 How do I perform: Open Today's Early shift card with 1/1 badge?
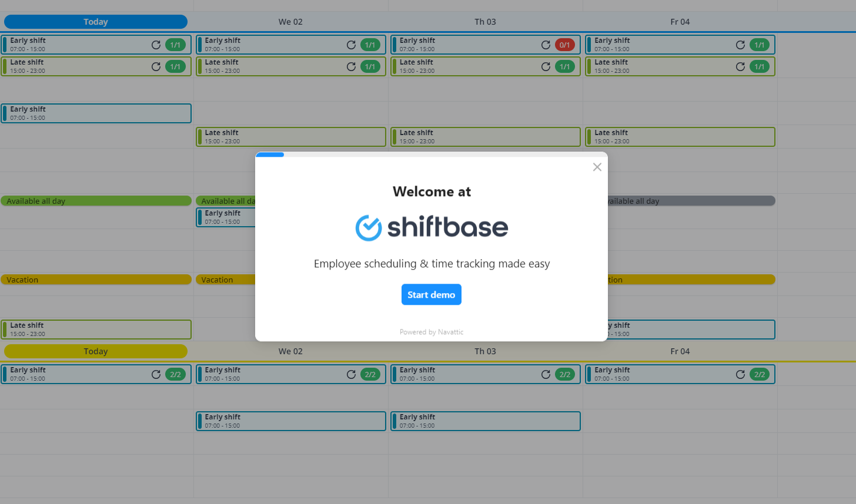[x=96, y=45]
